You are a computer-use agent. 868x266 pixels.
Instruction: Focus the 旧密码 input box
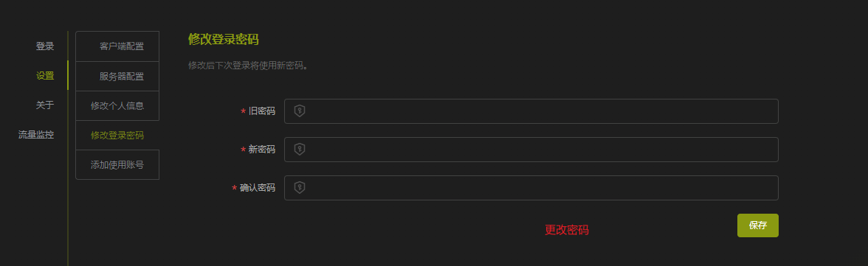531,111
